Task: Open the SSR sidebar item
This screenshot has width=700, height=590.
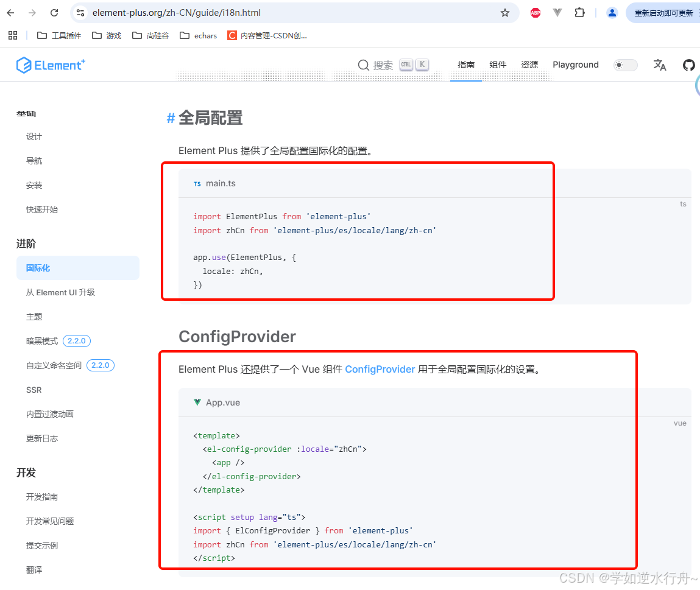Action: (x=34, y=390)
